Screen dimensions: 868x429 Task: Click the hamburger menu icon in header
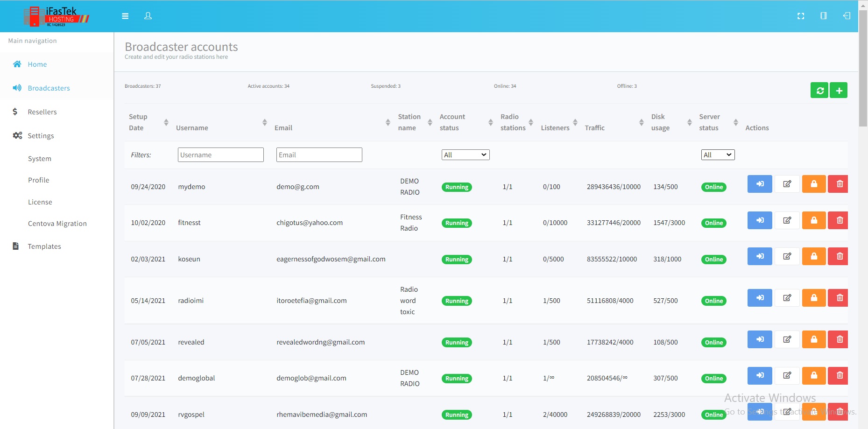tap(125, 16)
